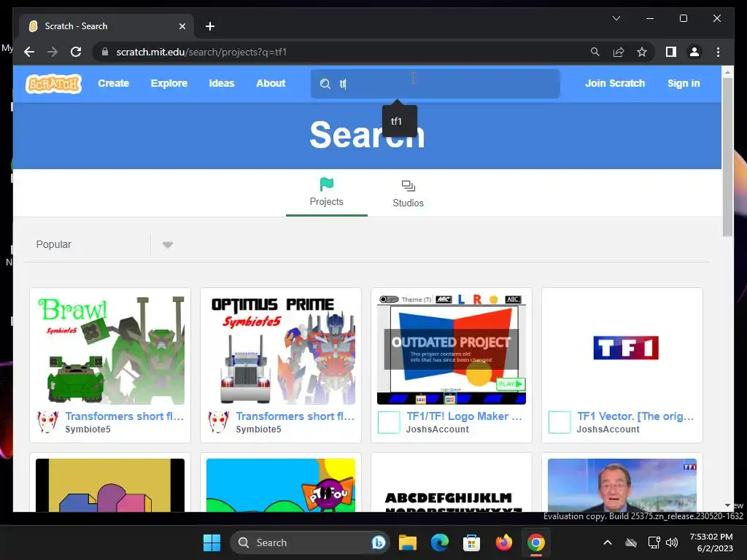Click the network tray icon
The height and width of the screenshot is (560, 747).
tap(654, 542)
